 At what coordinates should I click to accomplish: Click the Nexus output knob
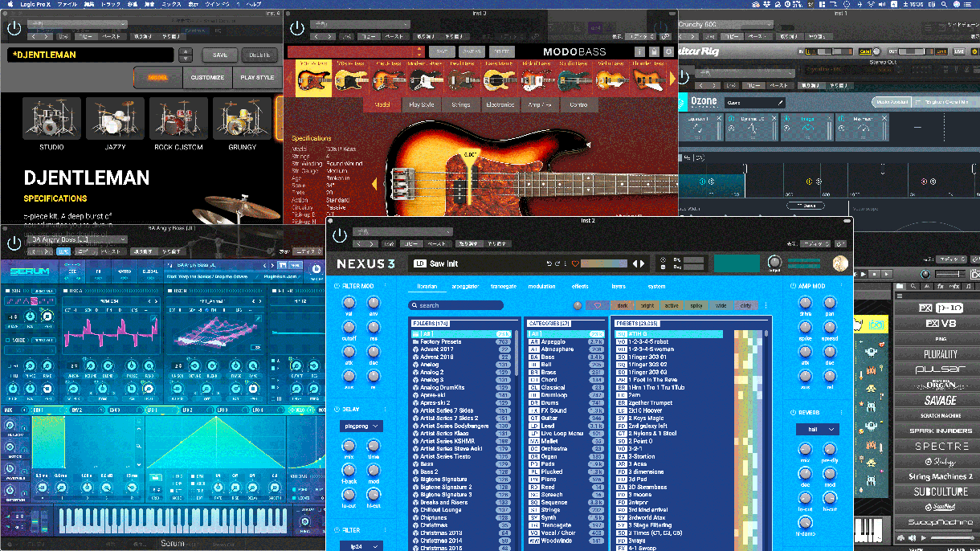(775, 263)
